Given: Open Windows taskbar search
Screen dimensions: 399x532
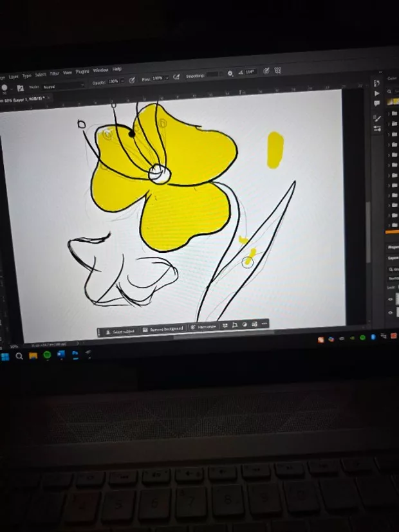Looking at the screenshot, I should (x=19, y=356).
